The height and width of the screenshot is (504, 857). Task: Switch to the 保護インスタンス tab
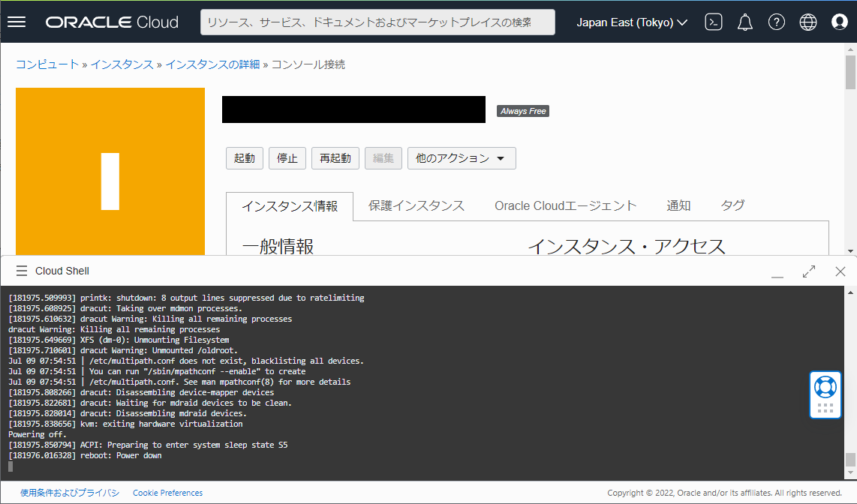(416, 205)
